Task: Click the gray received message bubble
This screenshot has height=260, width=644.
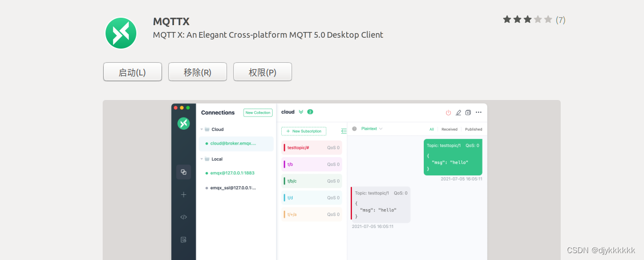Action: coord(380,205)
